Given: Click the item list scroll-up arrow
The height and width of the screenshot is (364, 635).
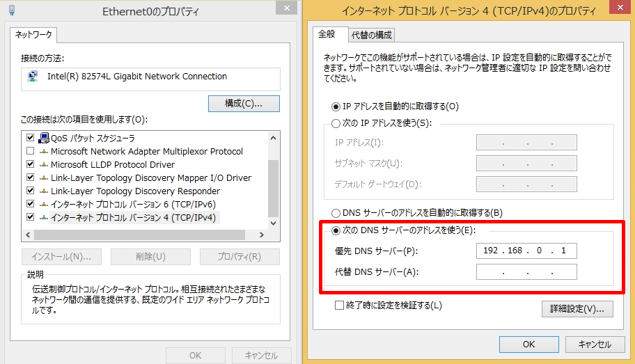Looking at the screenshot, I should coord(274,138).
